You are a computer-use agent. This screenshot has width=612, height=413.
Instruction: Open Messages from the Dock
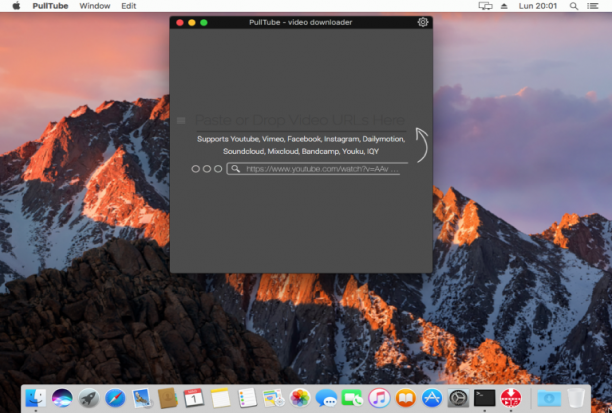pos(326,398)
